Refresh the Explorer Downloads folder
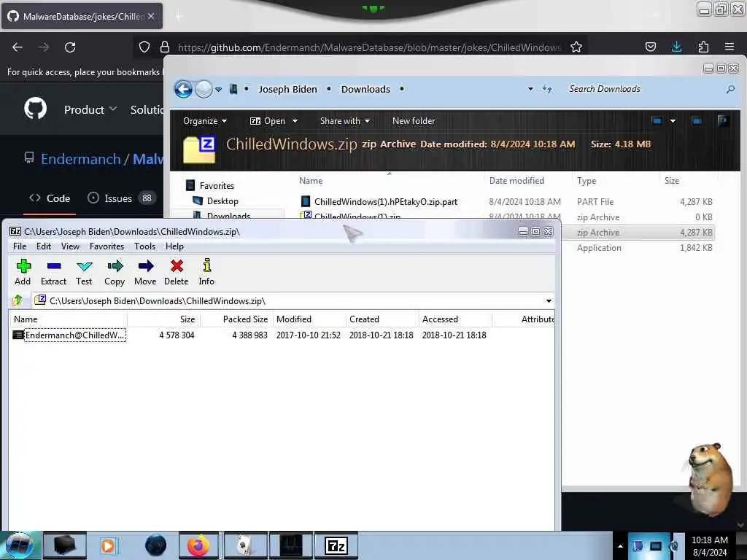Screen dimensions: 747x560 pos(547,89)
